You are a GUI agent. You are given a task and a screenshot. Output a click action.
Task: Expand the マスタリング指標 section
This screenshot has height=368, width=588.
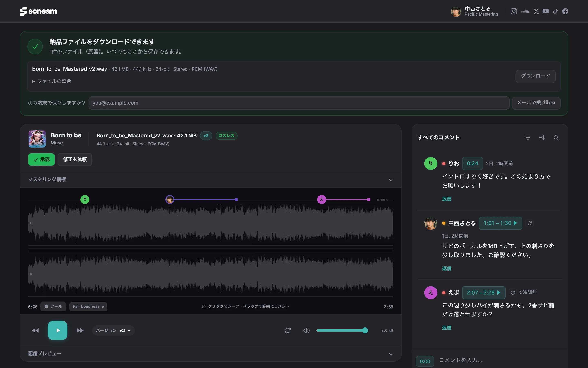coord(210,180)
